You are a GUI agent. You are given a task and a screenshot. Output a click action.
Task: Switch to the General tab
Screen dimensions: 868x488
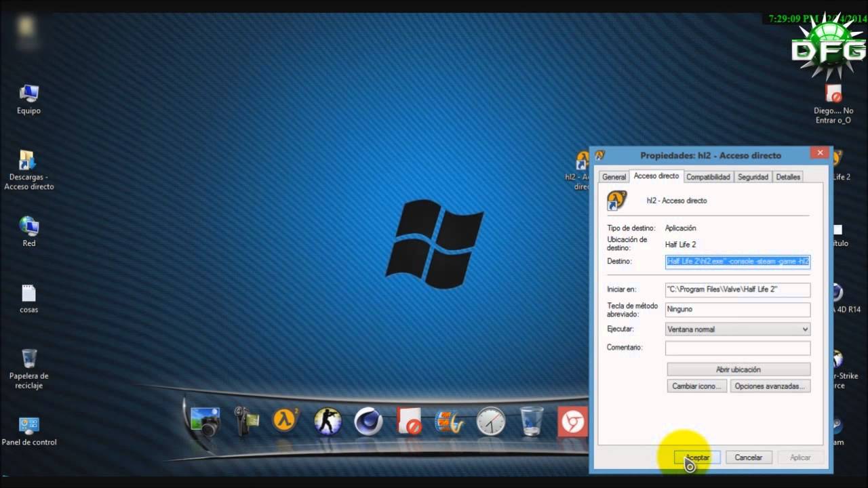pos(614,177)
